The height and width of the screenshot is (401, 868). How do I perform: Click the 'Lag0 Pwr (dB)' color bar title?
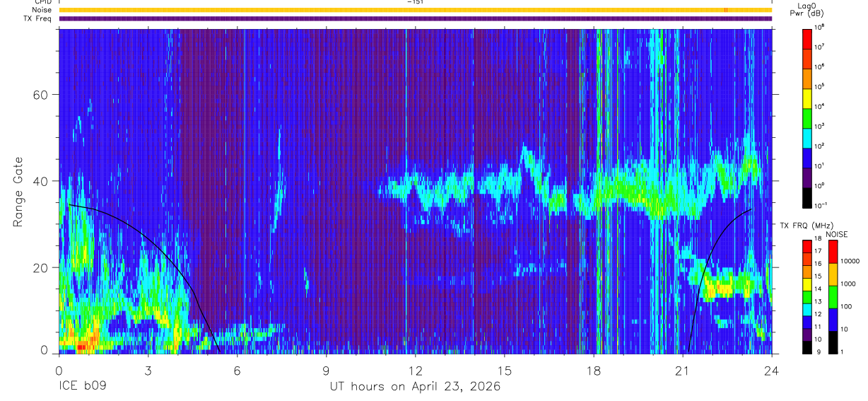[x=807, y=9]
